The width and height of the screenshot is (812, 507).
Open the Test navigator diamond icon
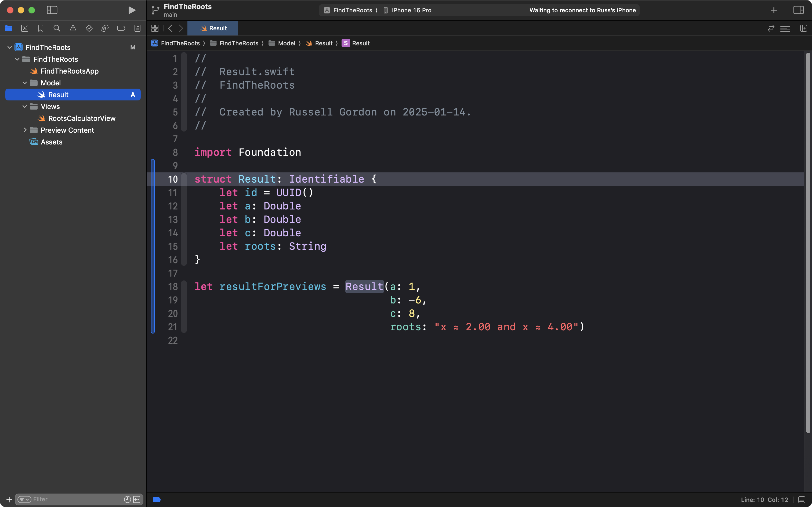[x=89, y=28]
